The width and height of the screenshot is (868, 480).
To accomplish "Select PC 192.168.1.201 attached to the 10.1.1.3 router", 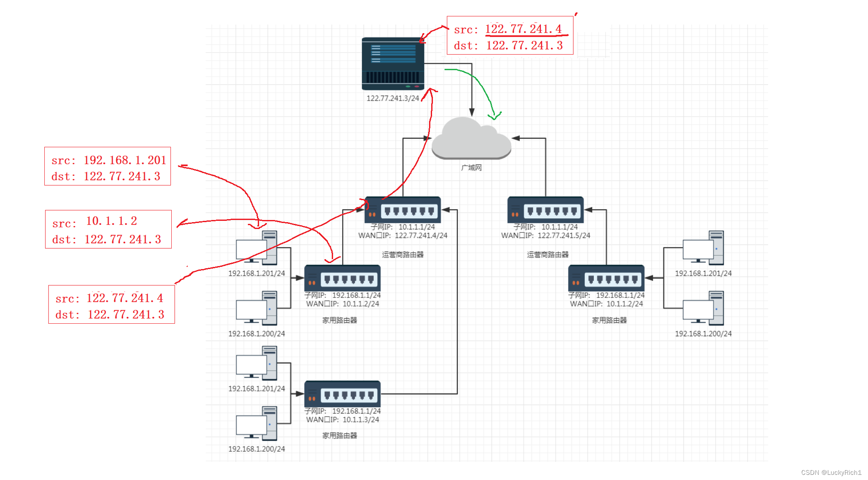I will click(256, 363).
